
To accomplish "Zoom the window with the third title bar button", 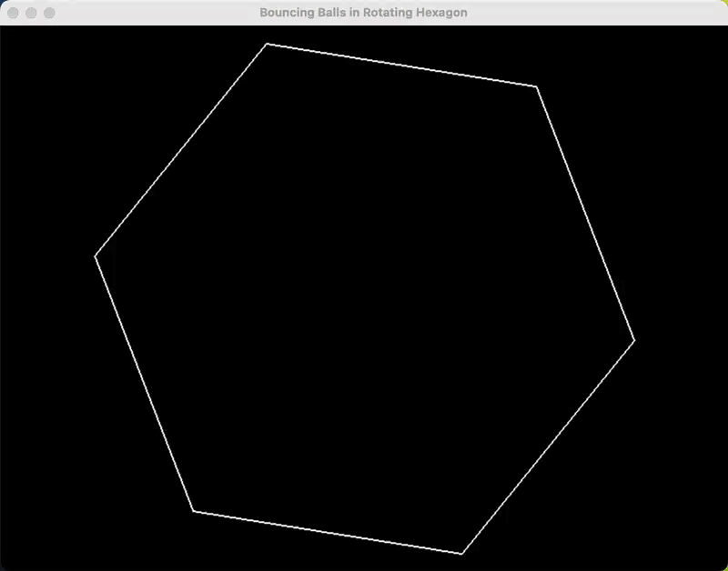I will [49, 13].
